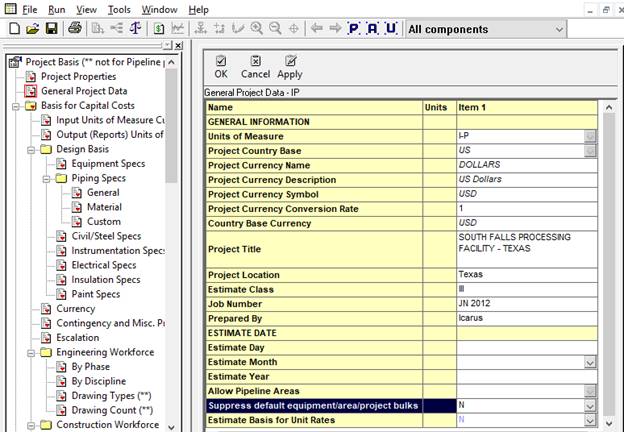Image resolution: width=624 pixels, height=432 pixels.
Task: Select Material under Piping Specs
Action: point(104,207)
